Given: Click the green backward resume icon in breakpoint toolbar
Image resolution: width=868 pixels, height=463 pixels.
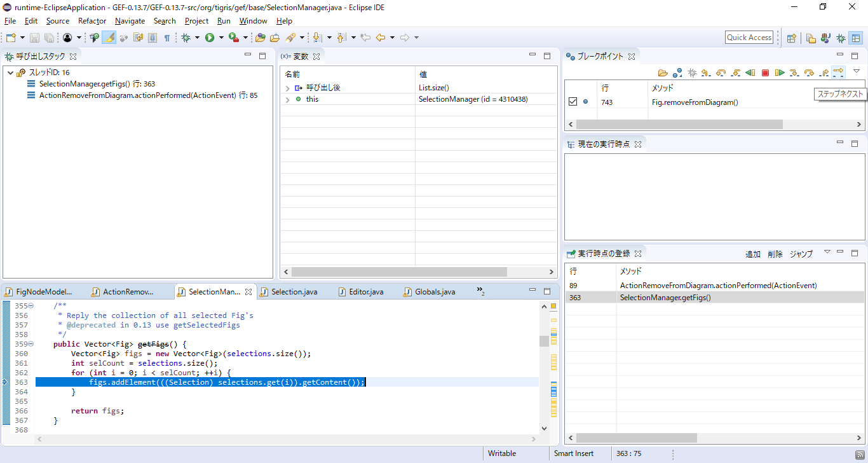Looking at the screenshot, I should tap(750, 73).
